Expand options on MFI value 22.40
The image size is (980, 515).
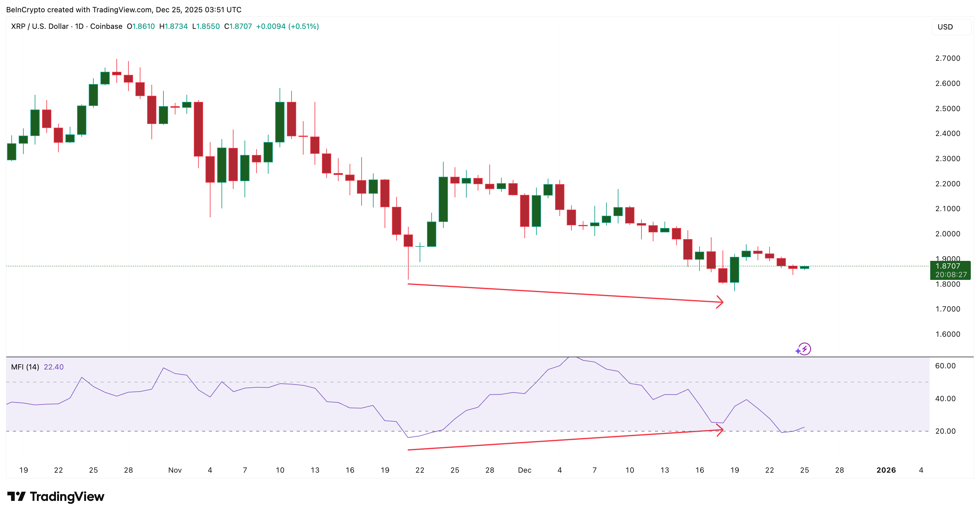click(x=53, y=366)
